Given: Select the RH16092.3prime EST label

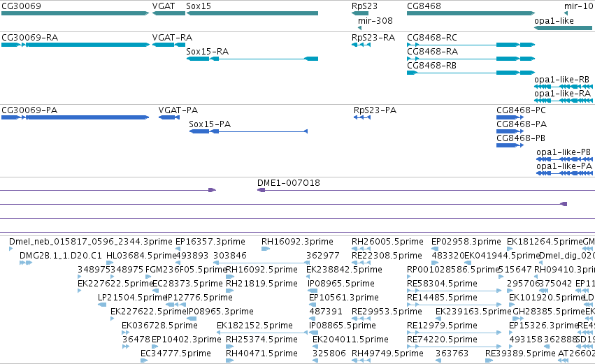Looking at the screenshot, I should 298,242.
